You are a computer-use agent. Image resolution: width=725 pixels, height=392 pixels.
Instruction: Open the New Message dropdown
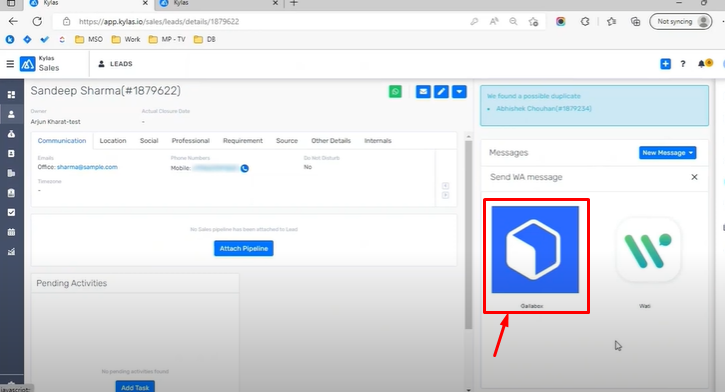pos(668,153)
